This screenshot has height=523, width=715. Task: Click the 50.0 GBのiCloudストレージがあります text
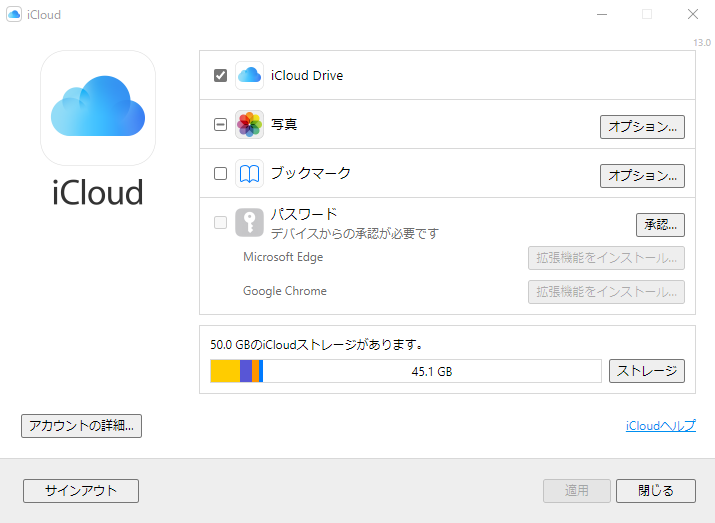pyautogui.click(x=316, y=345)
